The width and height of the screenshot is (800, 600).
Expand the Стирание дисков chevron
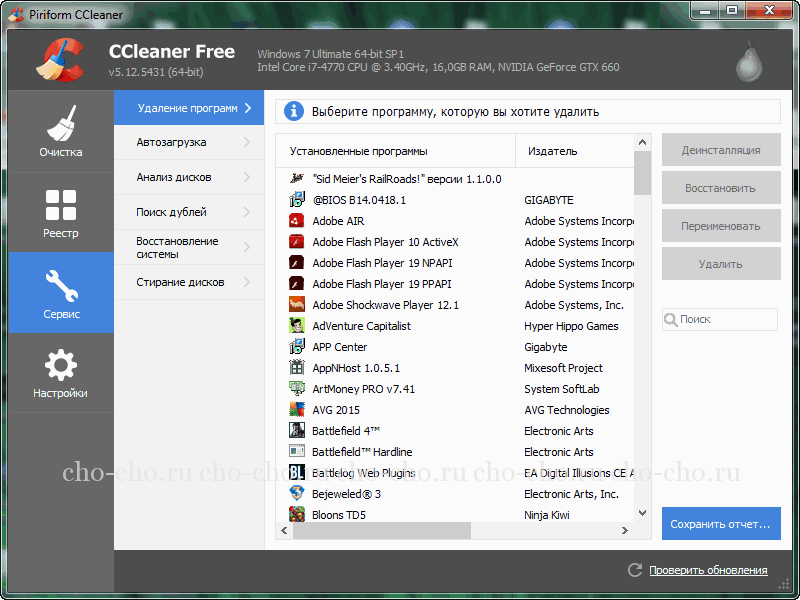pos(247,282)
